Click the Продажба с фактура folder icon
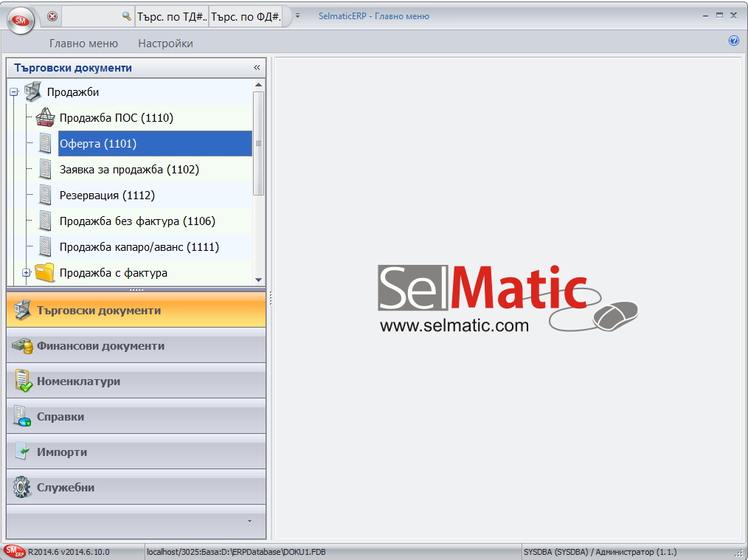Viewport: 748px width, 560px height. coord(45,272)
